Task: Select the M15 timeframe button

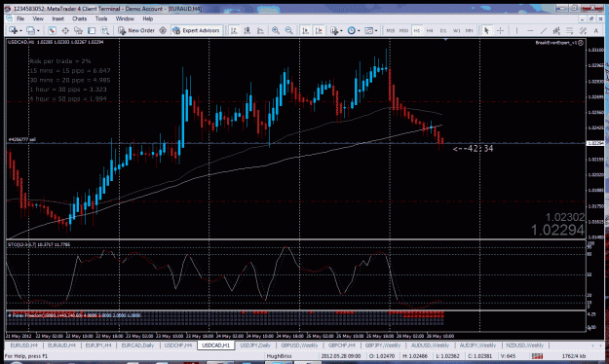Action: (x=391, y=30)
